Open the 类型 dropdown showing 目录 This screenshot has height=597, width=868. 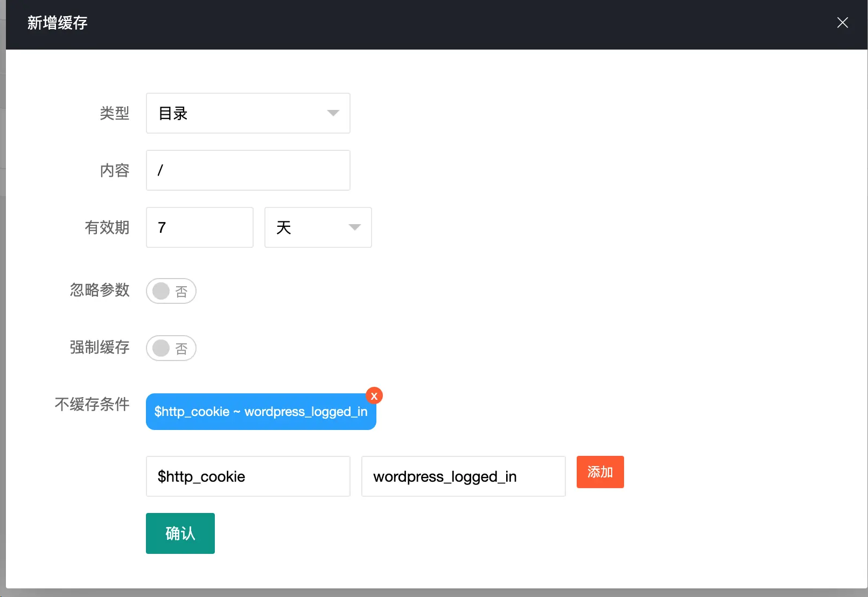click(248, 113)
